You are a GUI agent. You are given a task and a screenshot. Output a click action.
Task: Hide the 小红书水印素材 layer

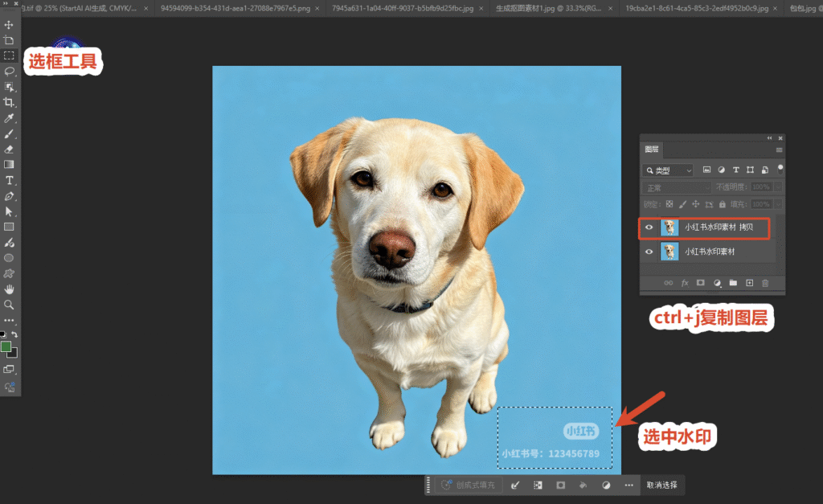tap(649, 252)
